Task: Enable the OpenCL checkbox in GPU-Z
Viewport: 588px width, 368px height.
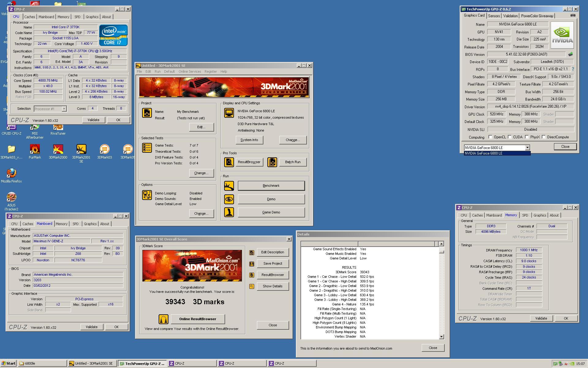Action: (490, 137)
